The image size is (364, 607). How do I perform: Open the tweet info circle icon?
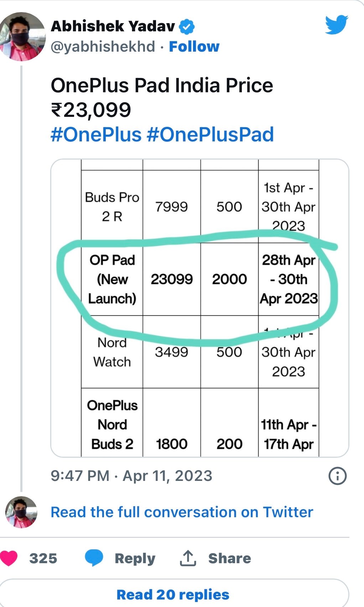(337, 476)
